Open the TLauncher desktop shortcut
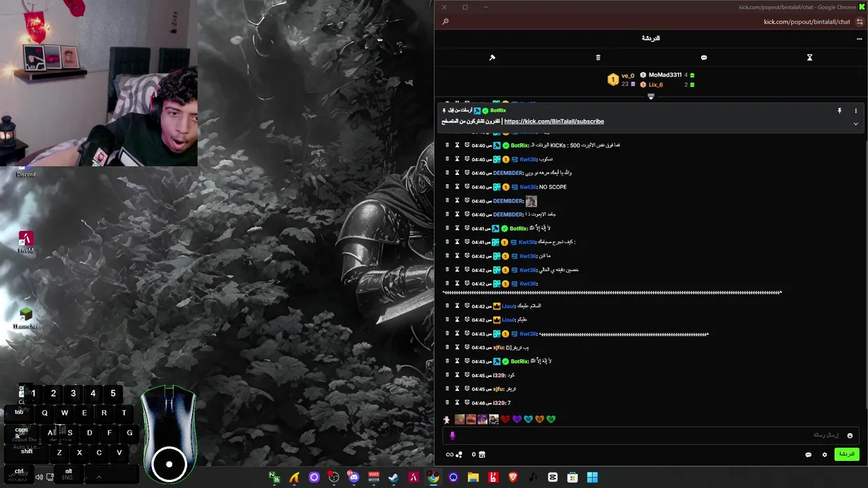This screenshot has height=488, width=868. pos(26,317)
